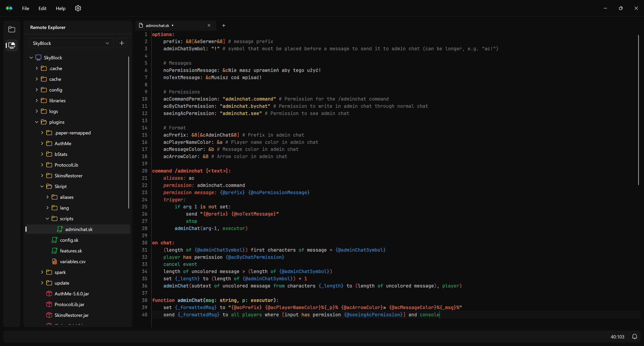Click the adminchat.sk script file icon
Screen dimensions: 644x346
coord(60,229)
